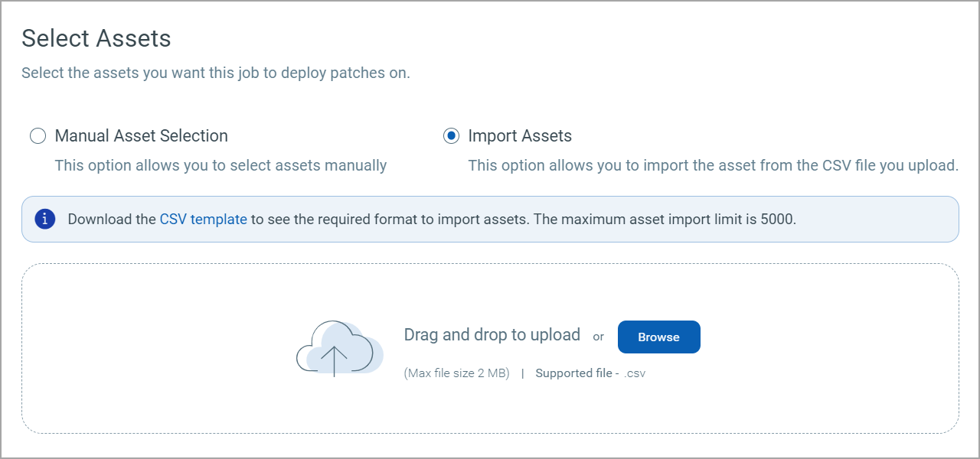Click the separator between size and file type
This screenshot has height=459, width=980.
point(523,373)
